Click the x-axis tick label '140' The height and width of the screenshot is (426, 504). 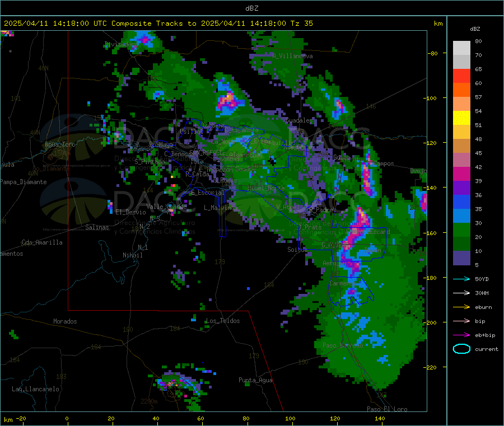click(x=380, y=418)
